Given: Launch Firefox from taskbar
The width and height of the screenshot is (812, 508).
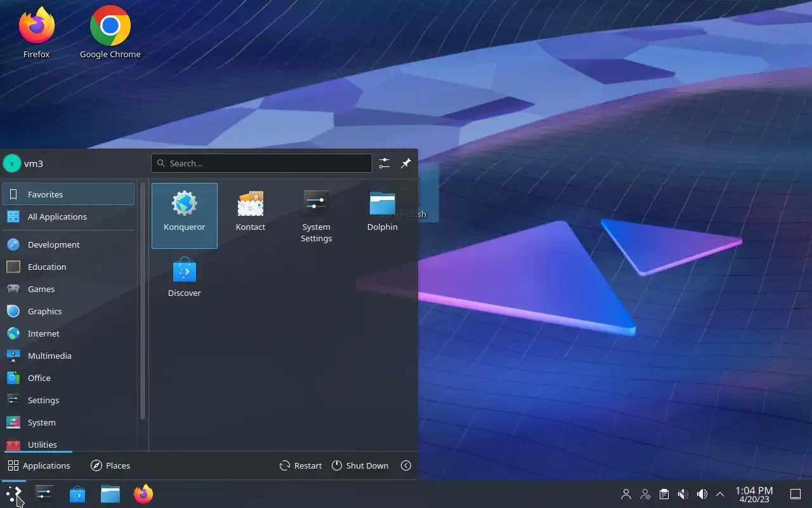Looking at the screenshot, I should [143, 494].
